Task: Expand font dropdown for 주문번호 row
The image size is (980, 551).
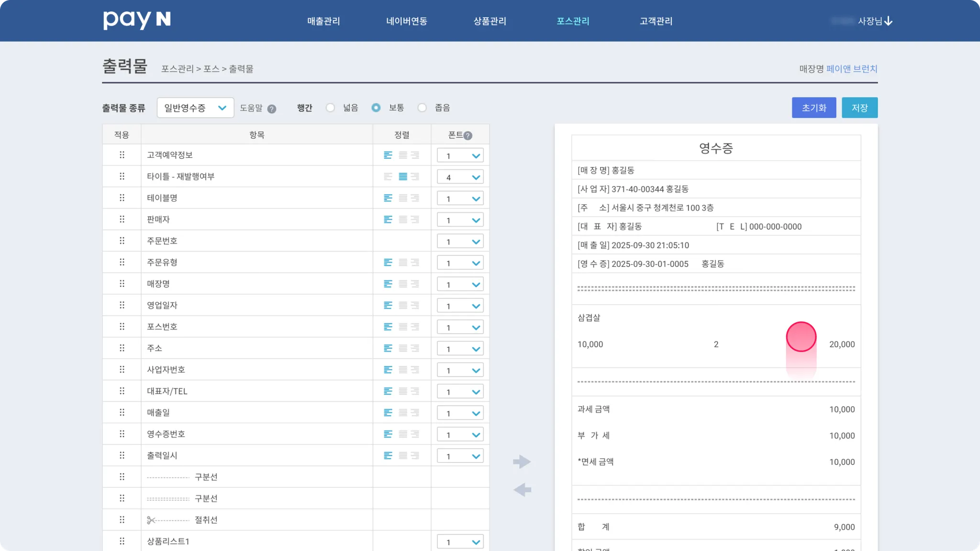Action: point(460,242)
